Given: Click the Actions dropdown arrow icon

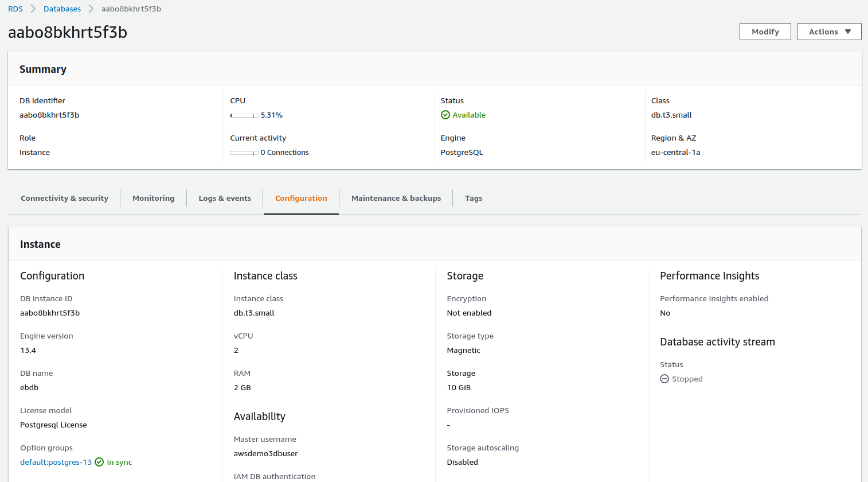Looking at the screenshot, I should (848, 32).
